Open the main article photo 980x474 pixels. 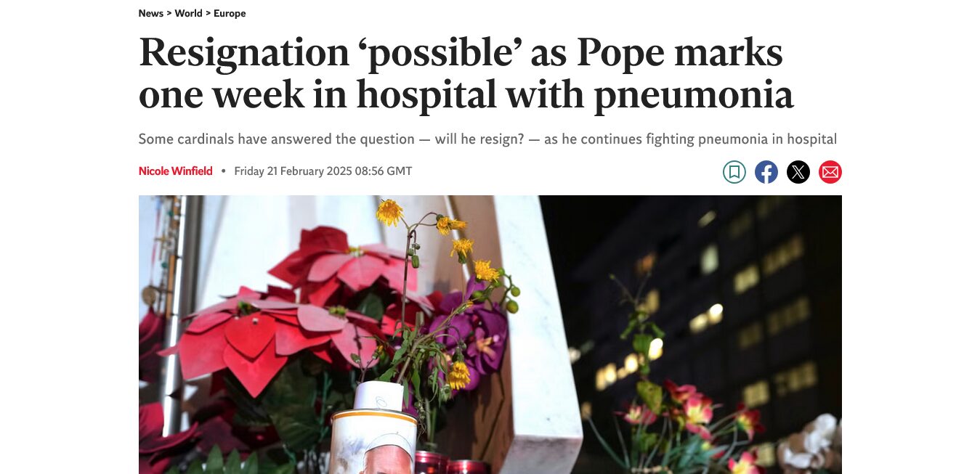[490, 335]
